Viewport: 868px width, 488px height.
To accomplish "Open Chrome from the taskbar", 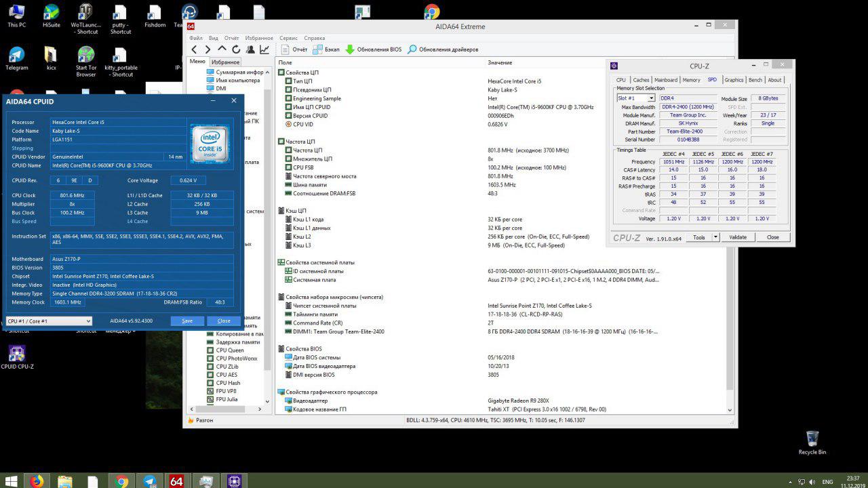I will (121, 481).
